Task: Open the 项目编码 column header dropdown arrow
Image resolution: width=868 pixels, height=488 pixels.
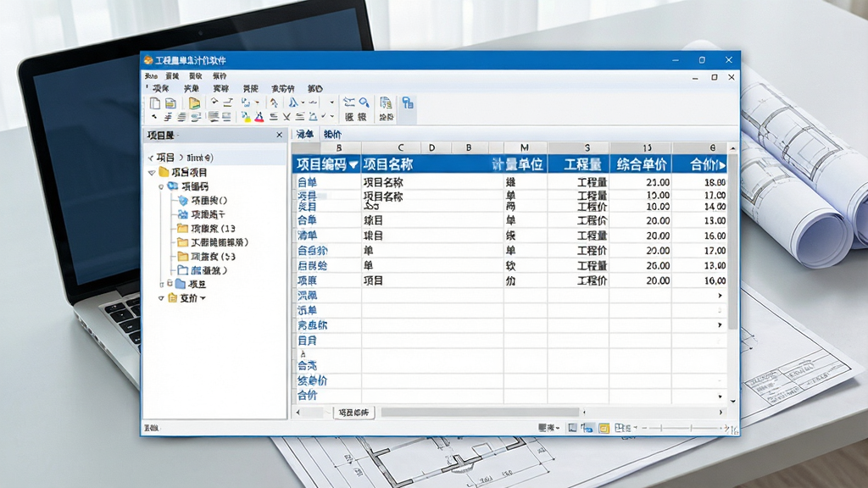Action: tap(353, 165)
